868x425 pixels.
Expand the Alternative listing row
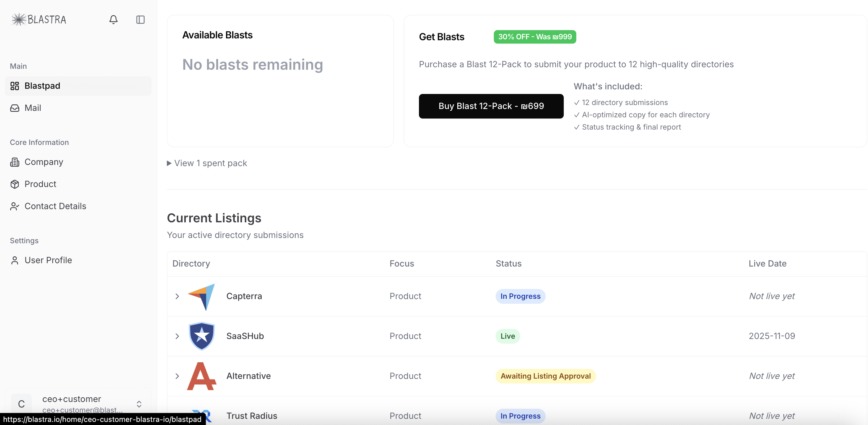click(177, 376)
